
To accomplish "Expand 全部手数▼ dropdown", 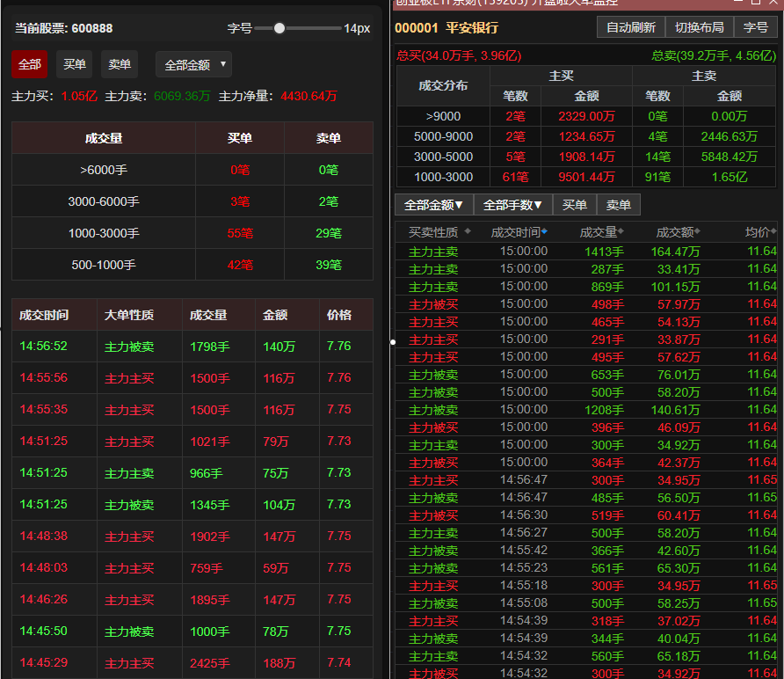I will (512, 205).
